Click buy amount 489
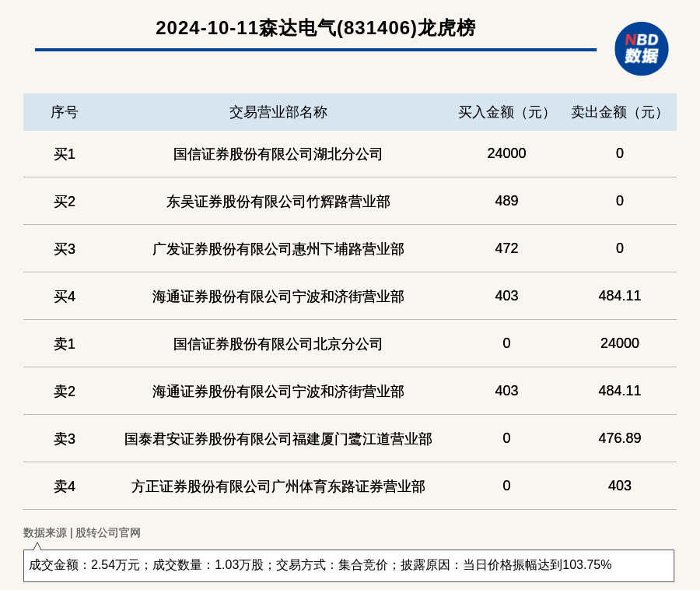Screen dimensions: 700x590 click(x=506, y=201)
